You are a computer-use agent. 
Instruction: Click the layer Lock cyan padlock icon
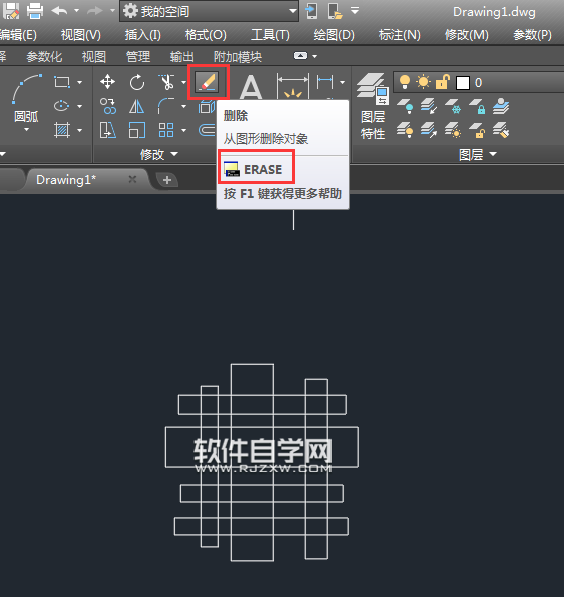[477, 106]
